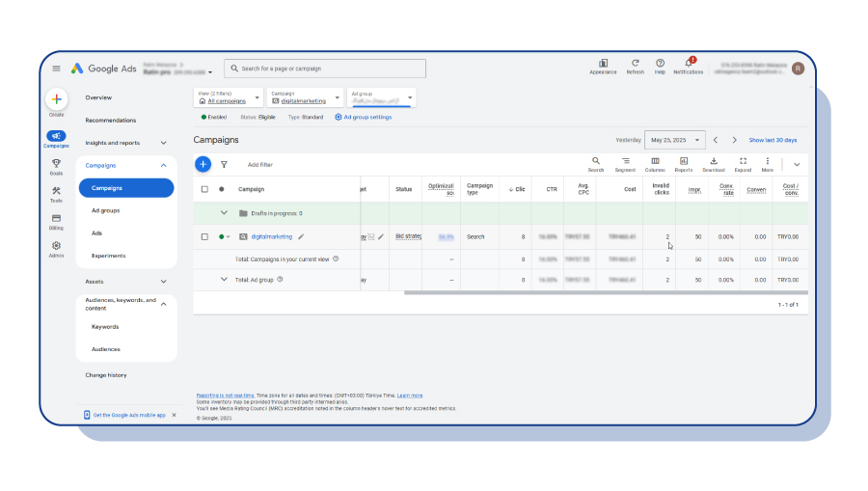Open the Admin gear icon
This screenshot has height=491, width=868.
[56, 246]
